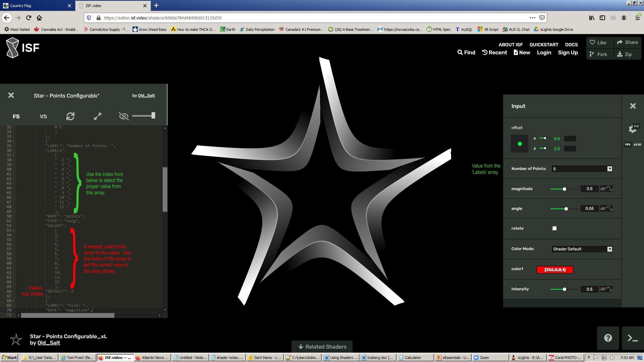Click the angle slider
The width and height of the screenshot is (644, 362).
(x=564, y=209)
